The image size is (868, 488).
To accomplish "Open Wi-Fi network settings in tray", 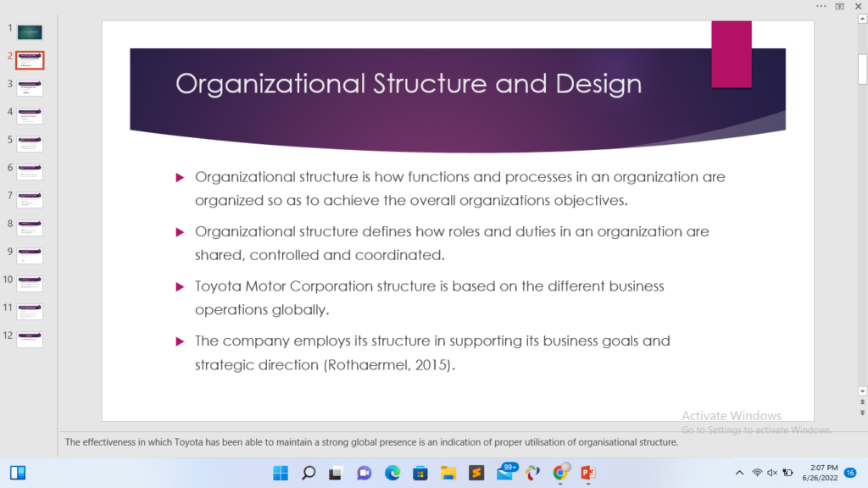I will tap(757, 473).
